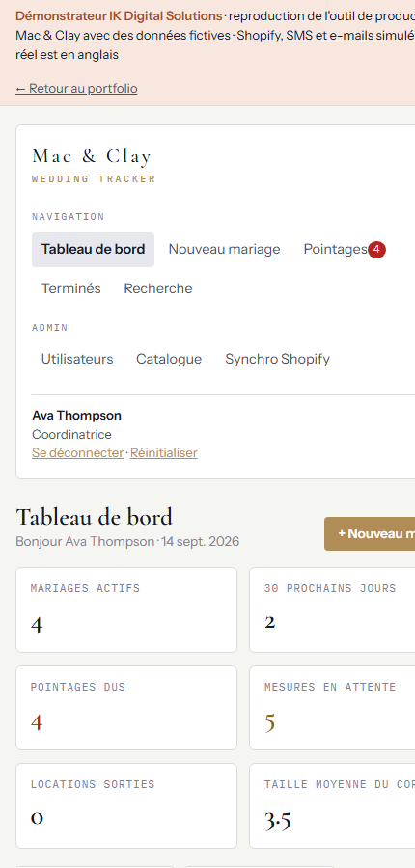Open the Terminés list

click(70, 289)
